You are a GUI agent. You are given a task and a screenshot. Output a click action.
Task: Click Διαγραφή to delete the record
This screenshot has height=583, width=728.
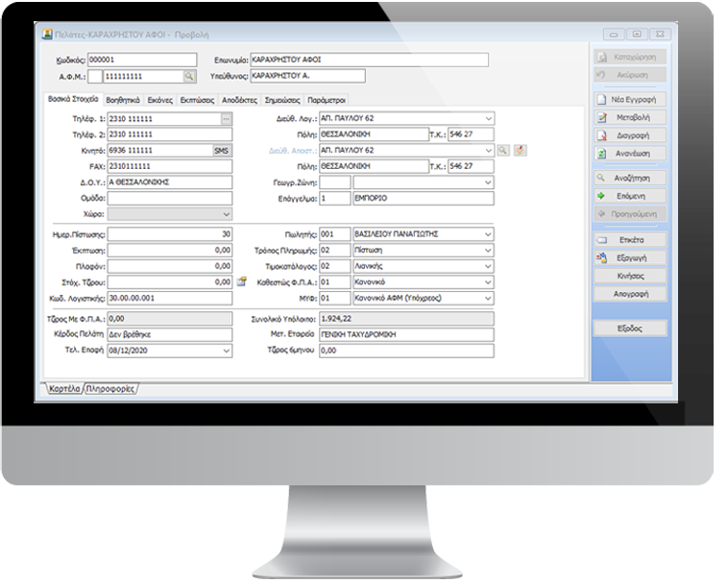(x=629, y=135)
